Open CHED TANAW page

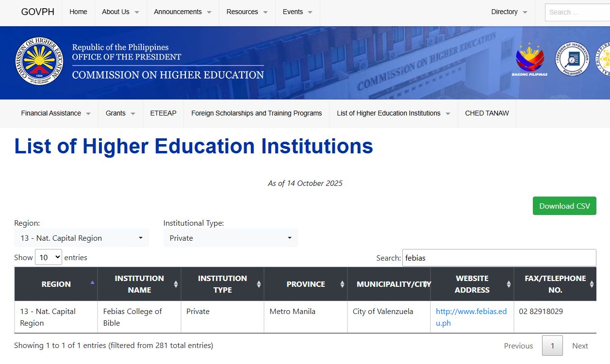click(487, 113)
